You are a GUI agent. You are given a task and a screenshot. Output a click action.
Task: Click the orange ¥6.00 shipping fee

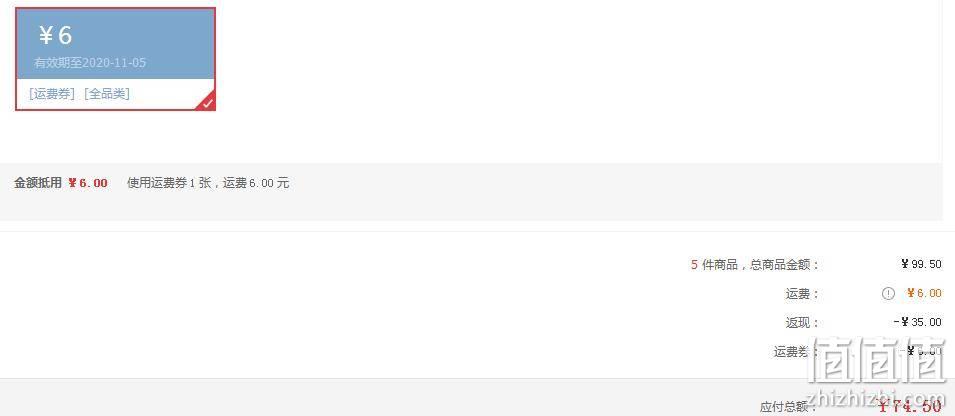[924, 294]
